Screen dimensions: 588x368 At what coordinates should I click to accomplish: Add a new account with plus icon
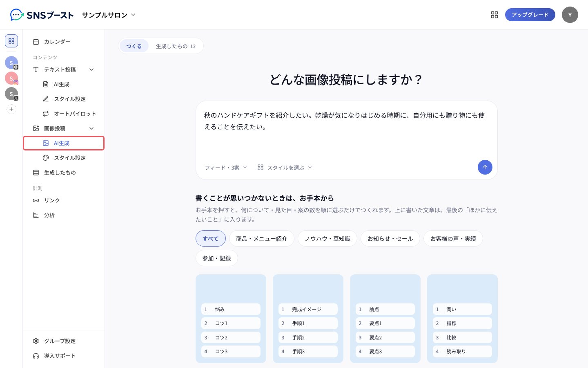point(11,109)
